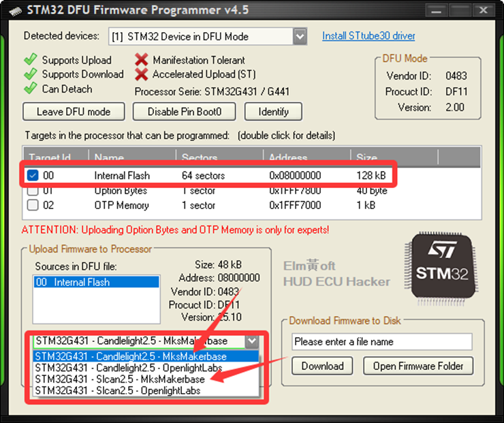Click the Version value 2.00 in DFU Mode
504x423 pixels.
click(x=455, y=107)
